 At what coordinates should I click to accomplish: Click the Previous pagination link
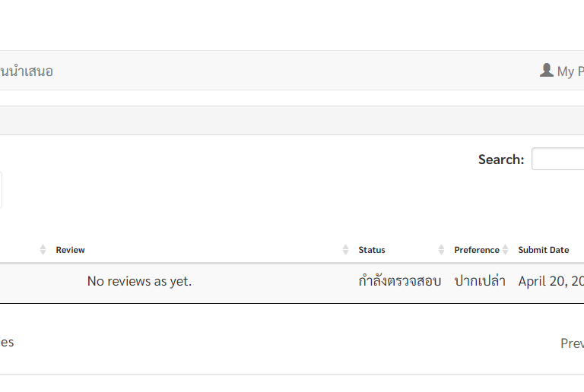coord(573,343)
